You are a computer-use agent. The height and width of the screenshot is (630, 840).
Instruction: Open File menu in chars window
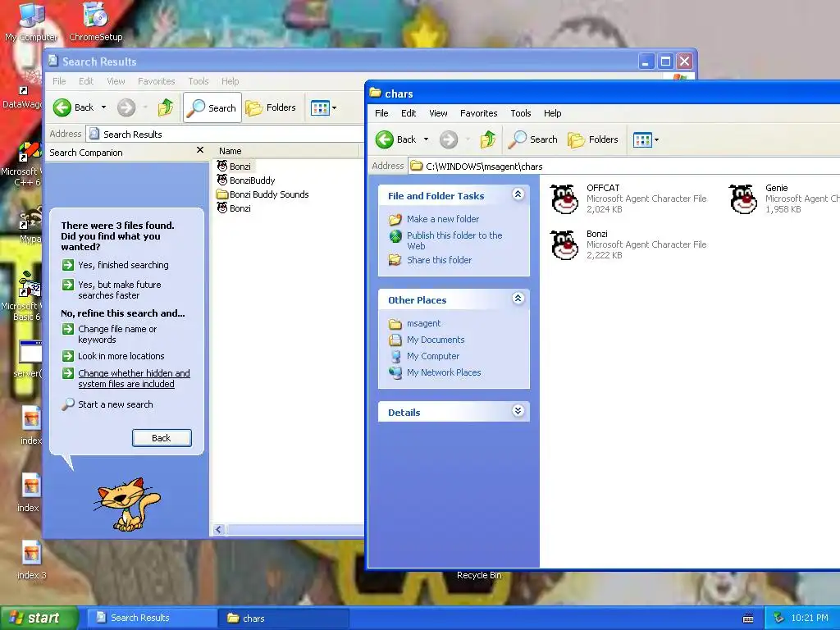[x=381, y=113]
